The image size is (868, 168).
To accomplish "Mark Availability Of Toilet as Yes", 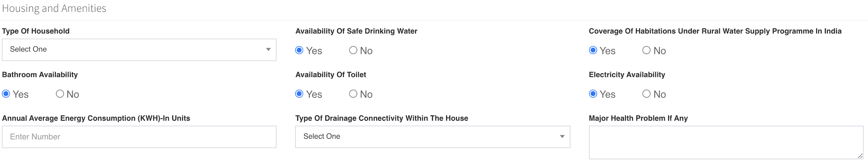I will tap(299, 94).
